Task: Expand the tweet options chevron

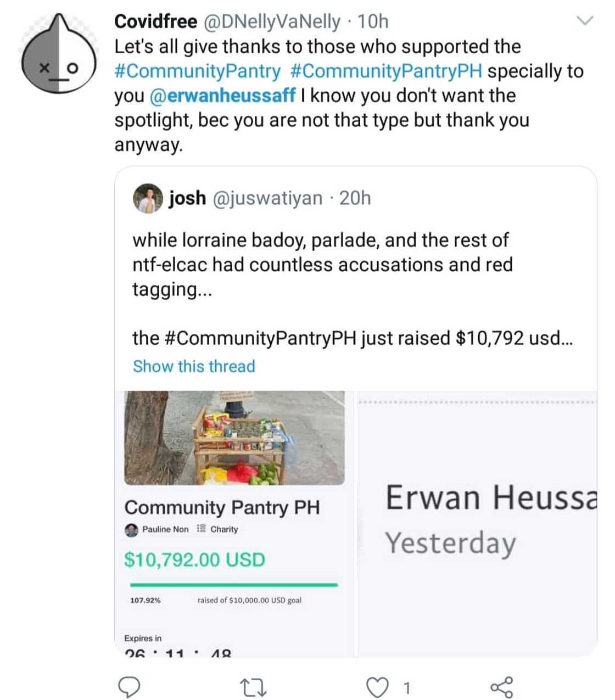Action: (x=586, y=21)
